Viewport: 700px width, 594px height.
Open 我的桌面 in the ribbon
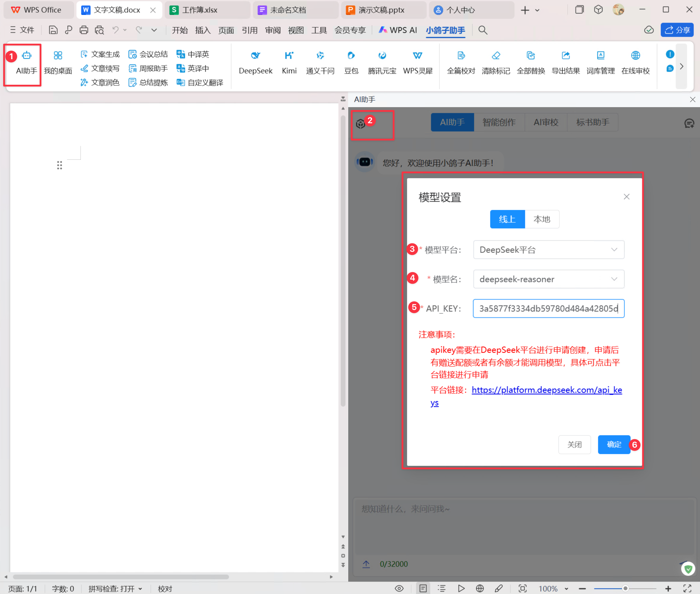[58, 63]
